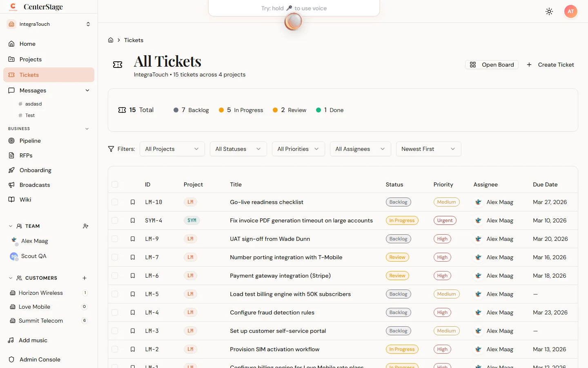588x368 pixels.
Task: Select the Pipeline icon under Business
Action: click(x=12, y=141)
